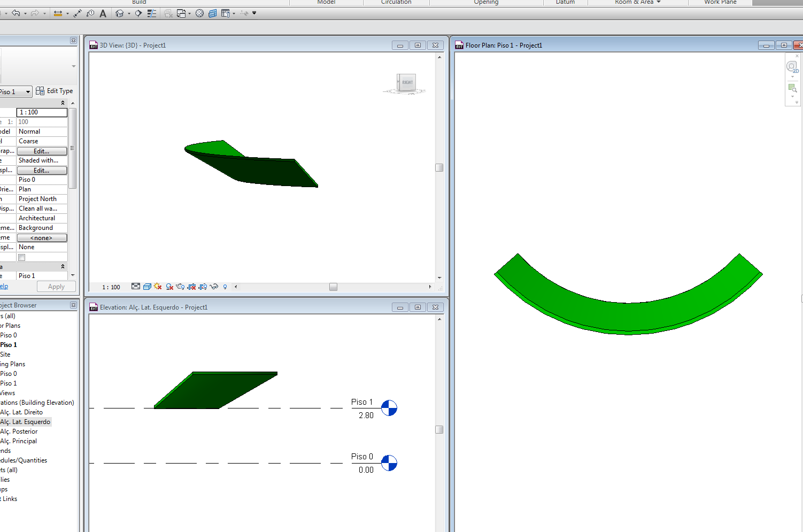This screenshot has height=532, width=803.
Task: Activate the Aligned Dimension tool
Action: click(x=78, y=13)
